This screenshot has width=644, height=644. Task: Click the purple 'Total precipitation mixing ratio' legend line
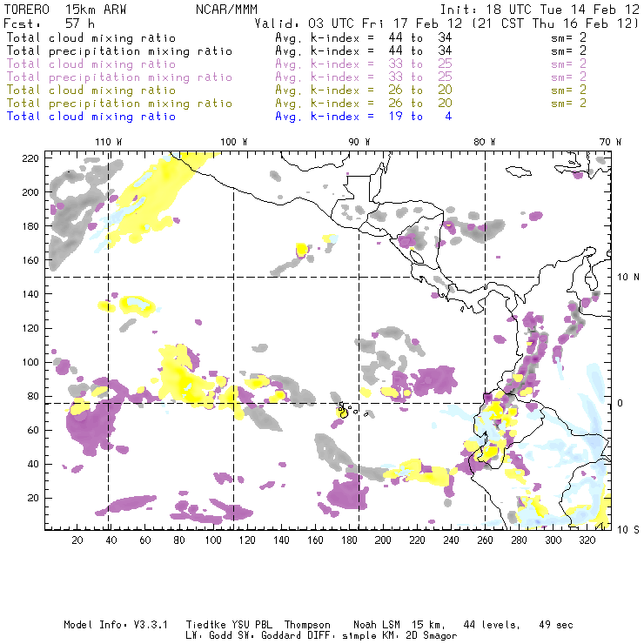pos(119,77)
